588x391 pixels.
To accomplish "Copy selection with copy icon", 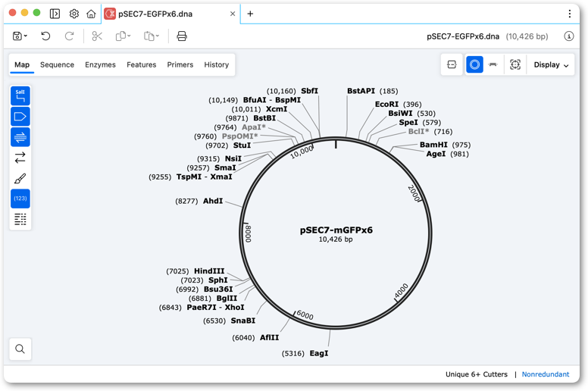I will tap(120, 36).
